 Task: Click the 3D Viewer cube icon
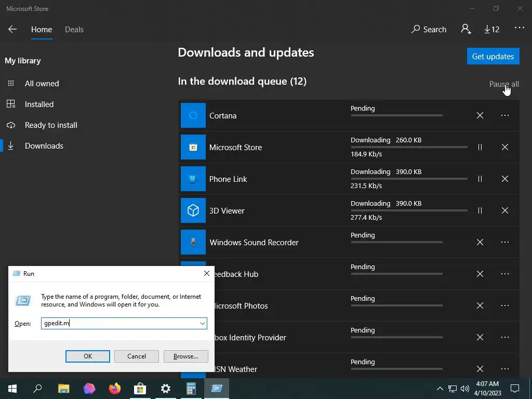[x=193, y=210]
